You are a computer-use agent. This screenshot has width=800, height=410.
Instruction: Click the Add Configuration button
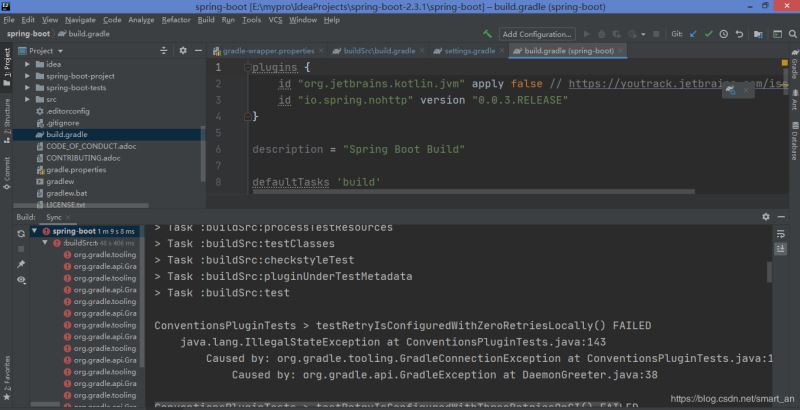[x=537, y=33]
